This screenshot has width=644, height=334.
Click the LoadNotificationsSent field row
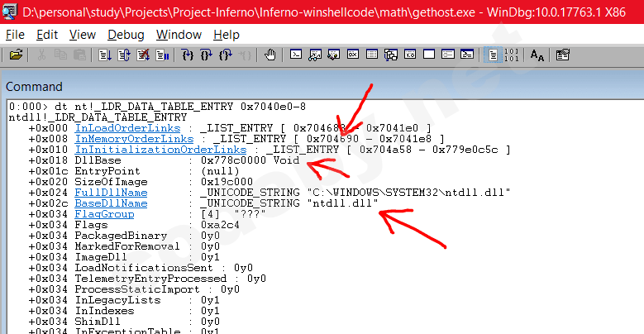(141, 268)
